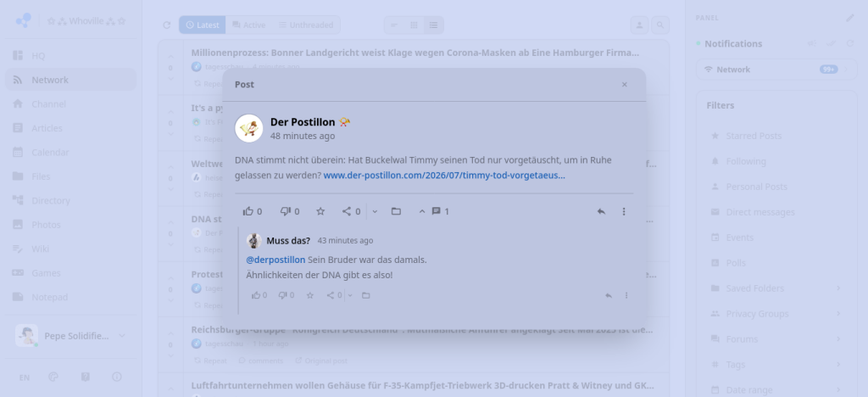Star the Muss das? comment

click(310, 295)
